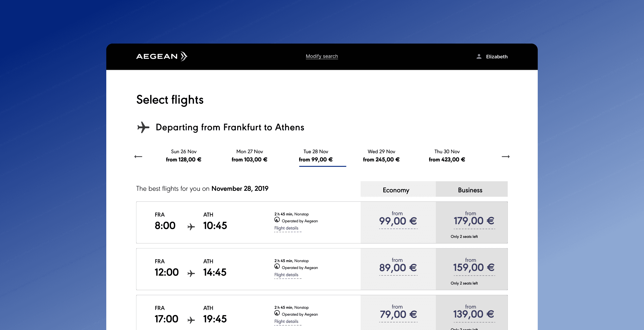This screenshot has height=330, width=644.
Task: Click Aegean operator icon on 8:00 flight
Action: 277,220
